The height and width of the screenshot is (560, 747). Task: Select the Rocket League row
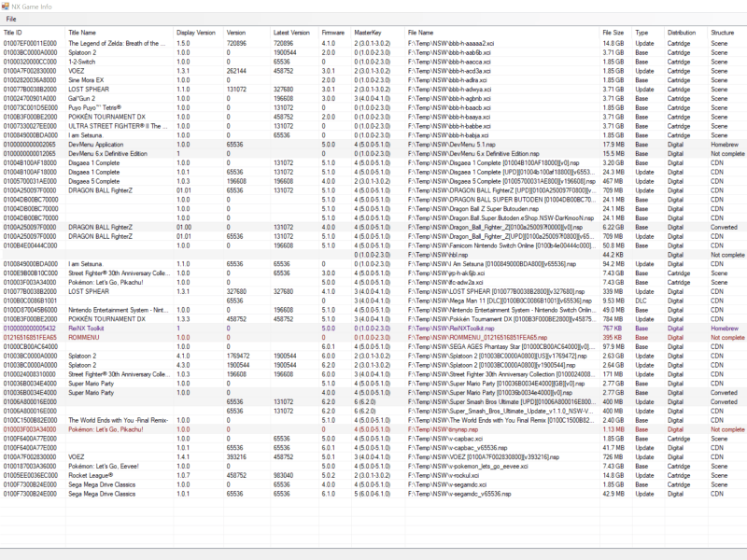(373, 476)
